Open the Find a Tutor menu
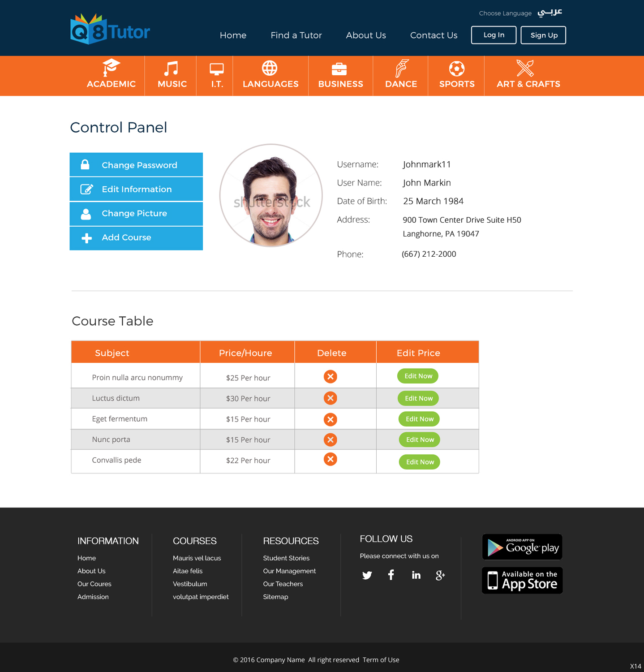 [296, 35]
